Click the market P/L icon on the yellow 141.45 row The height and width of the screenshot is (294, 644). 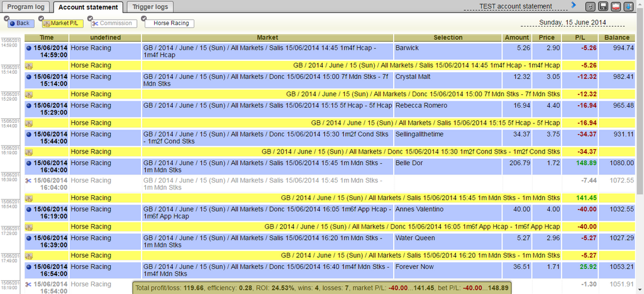[x=29, y=198]
